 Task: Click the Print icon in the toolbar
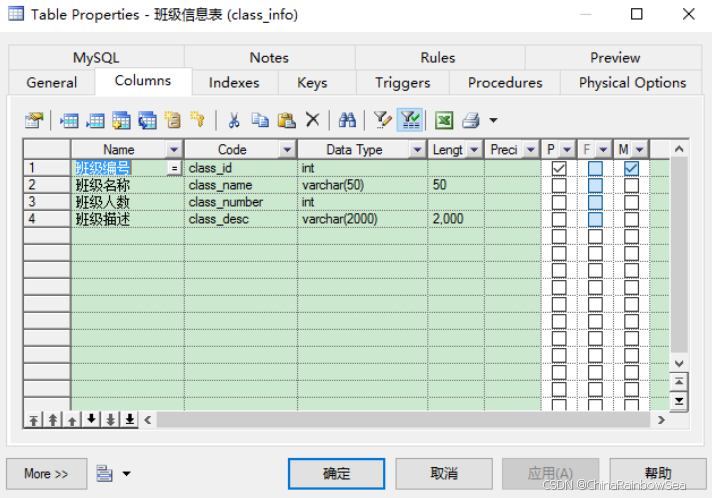(x=471, y=121)
